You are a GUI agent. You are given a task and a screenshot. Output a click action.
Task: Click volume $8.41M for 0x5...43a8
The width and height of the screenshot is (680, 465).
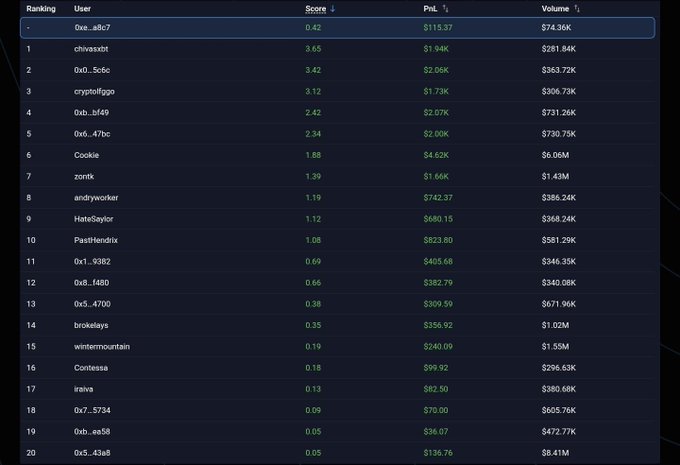pyautogui.click(x=555, y=453)
